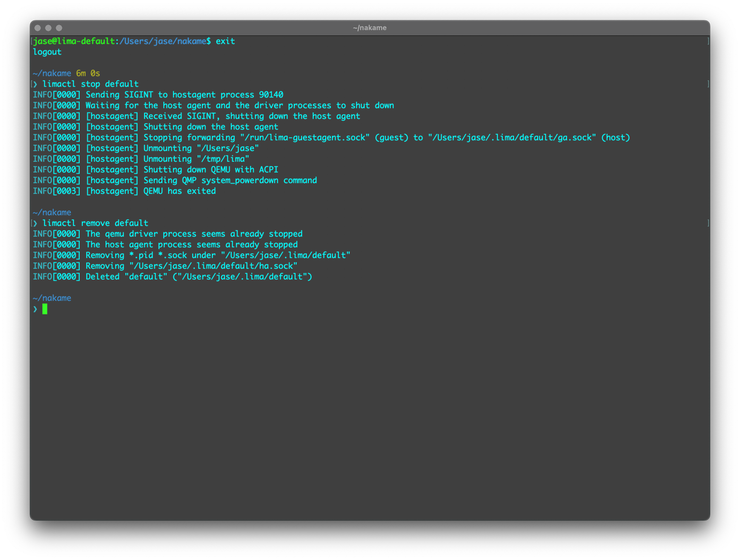Click the yellow '6m 0s' duration text
740x560 pixels.
[x=88, y=73]
